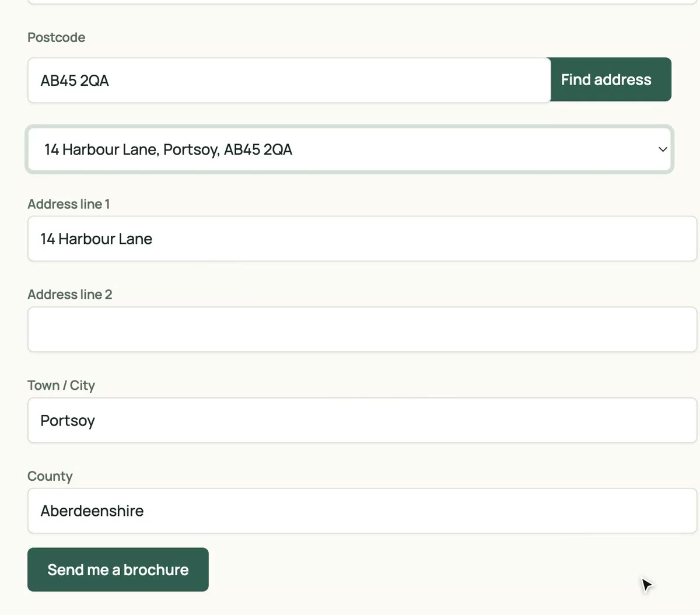Click the Town / City field showing Portsoy
The height and width of the screenshot is (615, 700).
(362, 420)
